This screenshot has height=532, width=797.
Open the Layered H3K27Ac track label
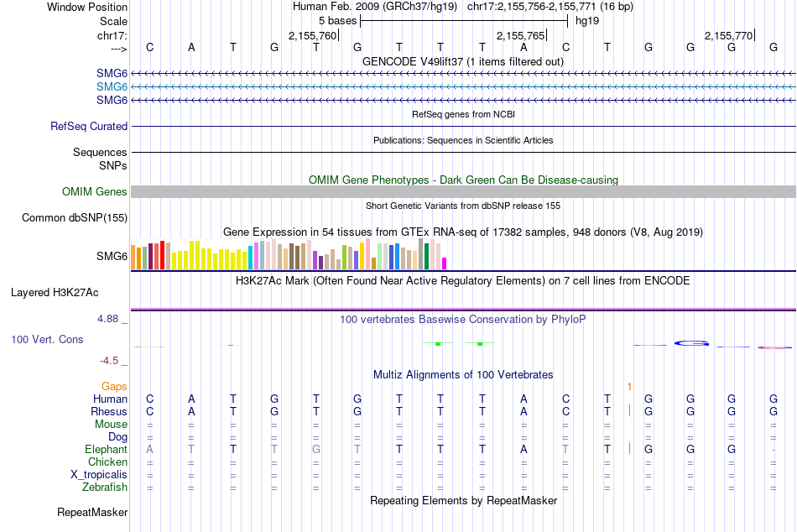click(x=55, y=293)
